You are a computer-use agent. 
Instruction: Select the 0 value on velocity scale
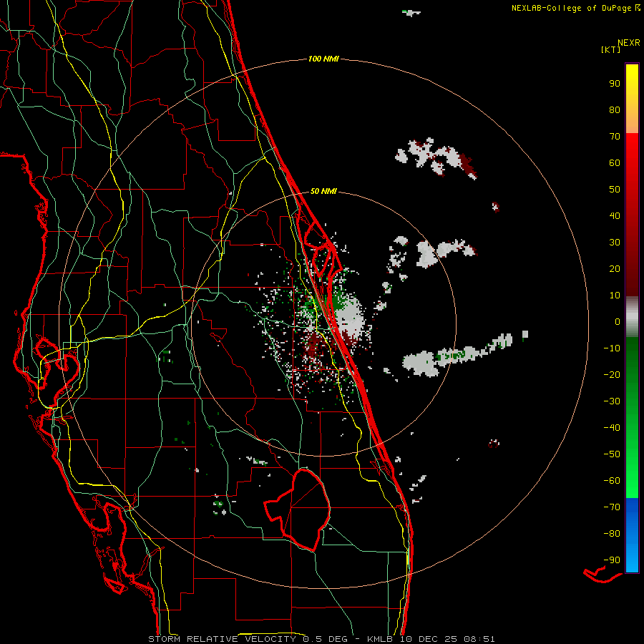click(618, 322)
